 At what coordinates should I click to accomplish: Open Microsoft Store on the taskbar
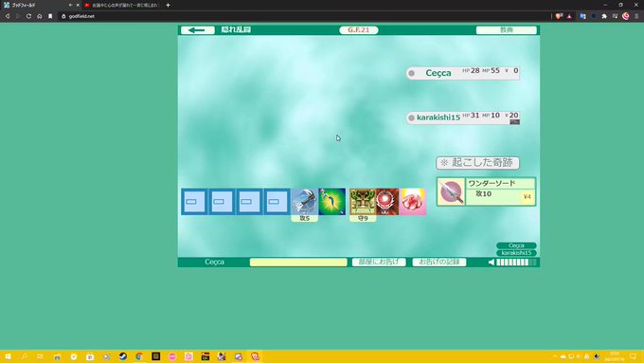click(x=90, y=356)
